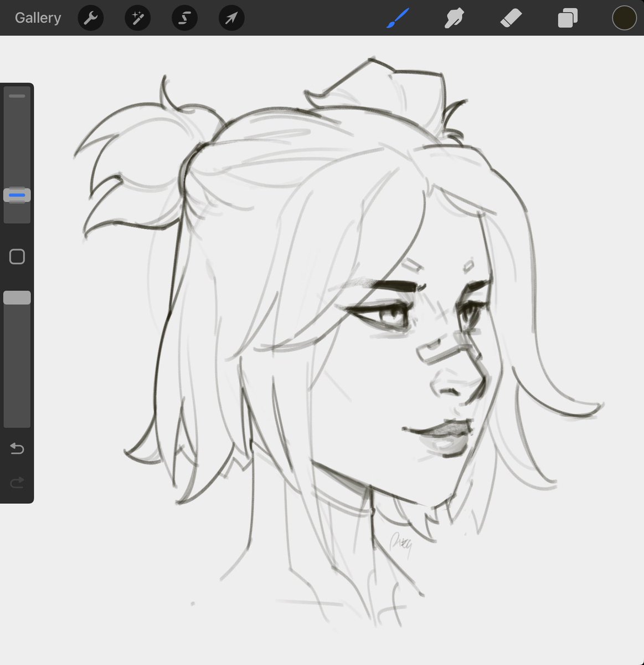Activate the Selection tool
This screenshot has width=644, height=665.
(184, 18)
